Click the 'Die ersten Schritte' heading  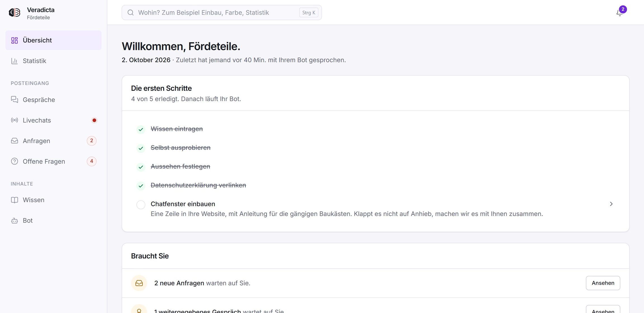tap(161, 88)
